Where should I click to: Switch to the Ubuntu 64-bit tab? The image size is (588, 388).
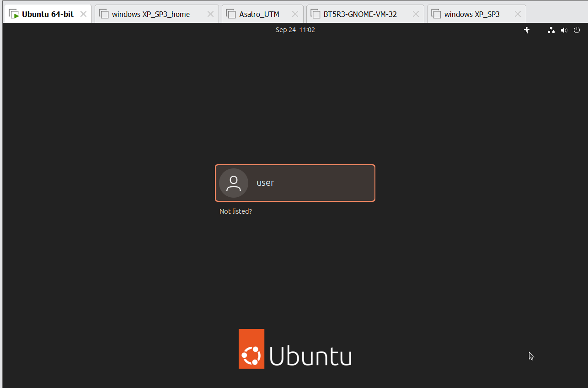(48, 14)
